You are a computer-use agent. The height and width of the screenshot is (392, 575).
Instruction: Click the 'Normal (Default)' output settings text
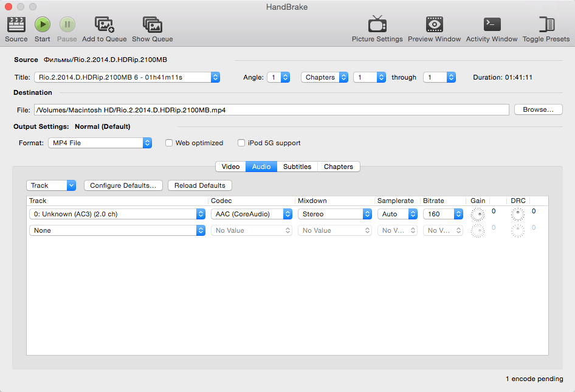103,126
